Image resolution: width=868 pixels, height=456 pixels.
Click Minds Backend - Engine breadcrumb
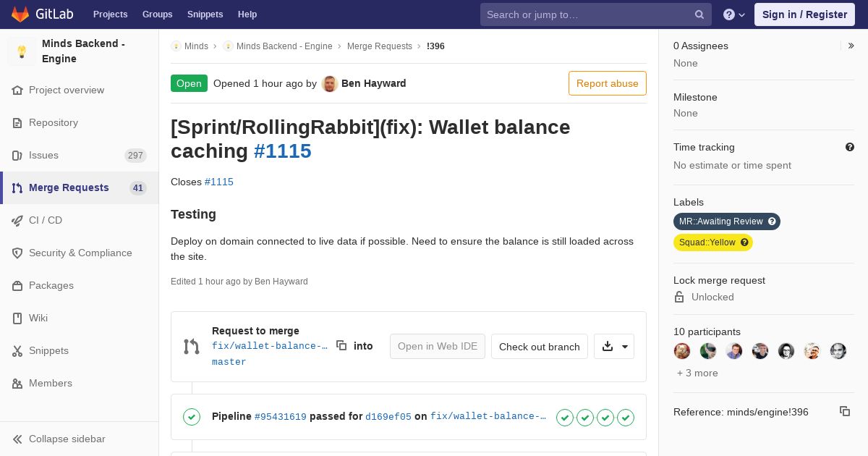[284, 46]
